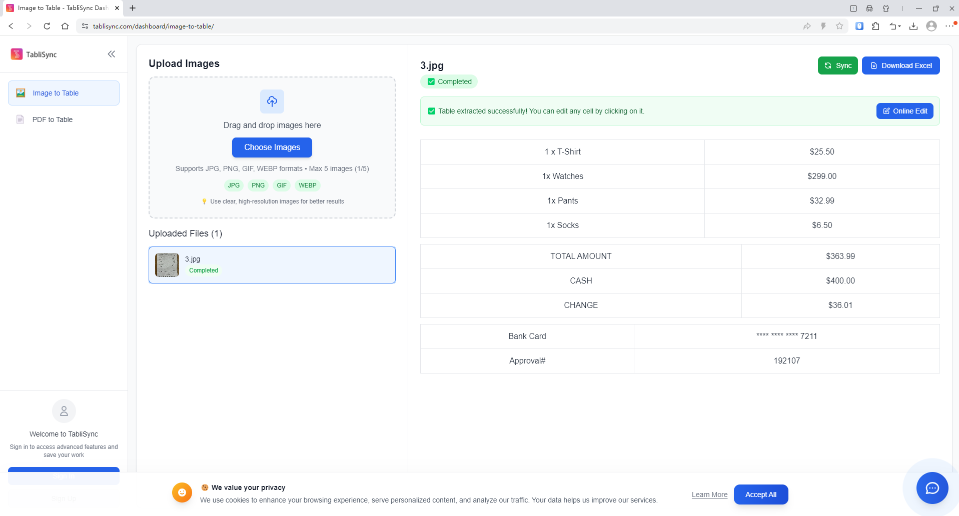Click the drag and drop upload area

[x=272, y=147]
